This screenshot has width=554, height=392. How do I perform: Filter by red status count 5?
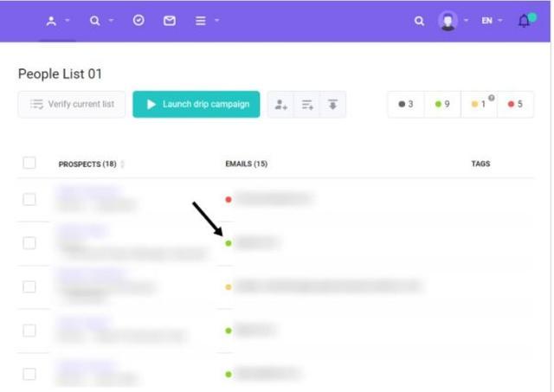coord(516,104)
